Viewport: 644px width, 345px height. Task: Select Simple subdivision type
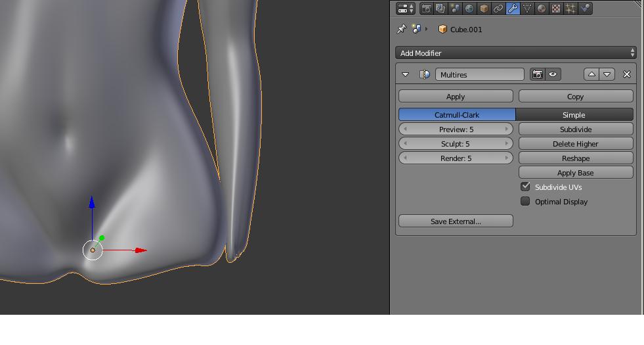tap(574, 115)
